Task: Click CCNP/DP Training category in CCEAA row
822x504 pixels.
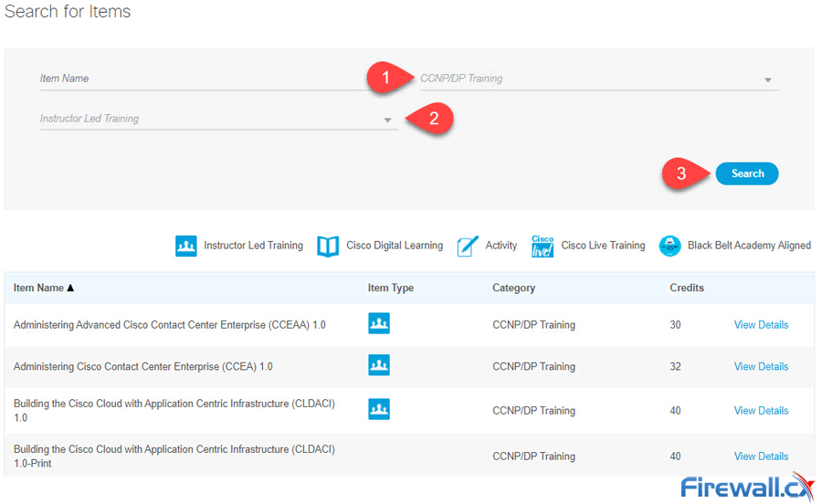Action: point(533,325)
